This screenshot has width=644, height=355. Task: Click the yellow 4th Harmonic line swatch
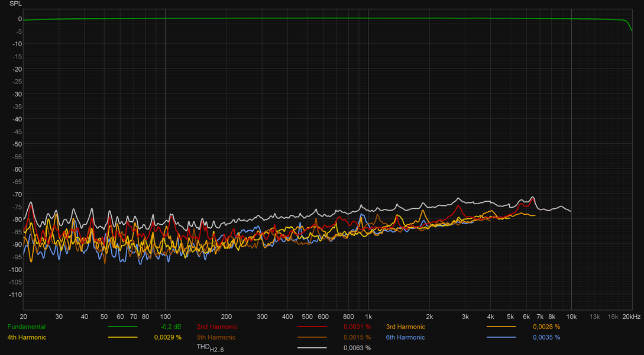(x=122, y=337)
